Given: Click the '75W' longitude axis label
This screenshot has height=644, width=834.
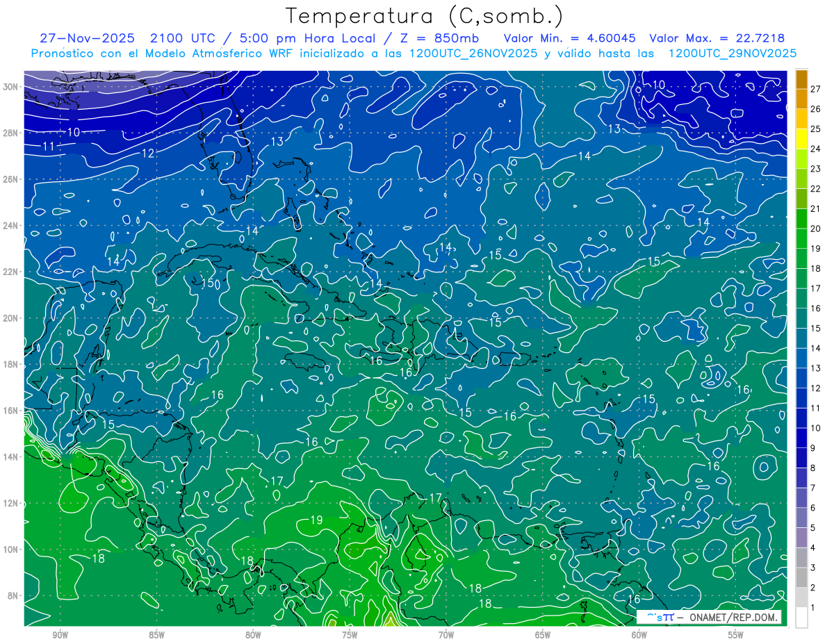Looking at the screenshot, I should click(x=350, y=635).
